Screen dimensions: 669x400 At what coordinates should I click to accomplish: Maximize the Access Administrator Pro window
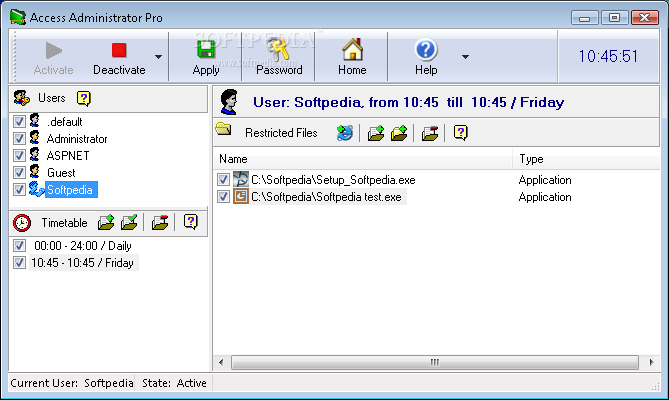[x=614, y=17]
